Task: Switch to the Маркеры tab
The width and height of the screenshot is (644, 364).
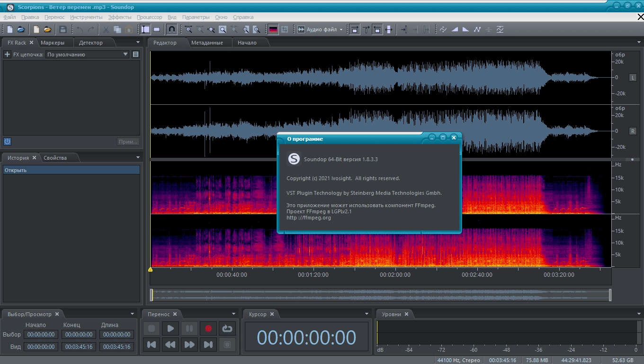Action: [x=53, y=43]
